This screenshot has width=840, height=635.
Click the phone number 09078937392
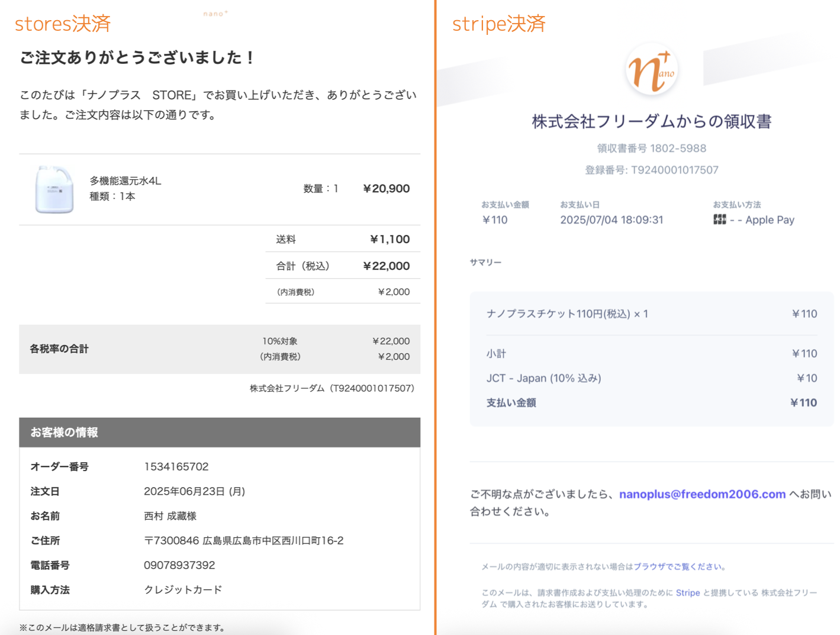[179, 565]
